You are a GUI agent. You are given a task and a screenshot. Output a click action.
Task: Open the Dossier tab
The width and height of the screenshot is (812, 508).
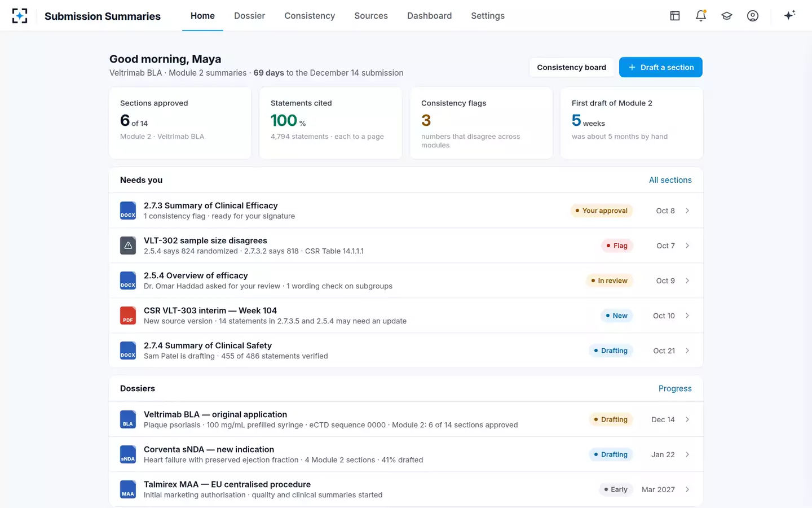(x=249, y=16)
